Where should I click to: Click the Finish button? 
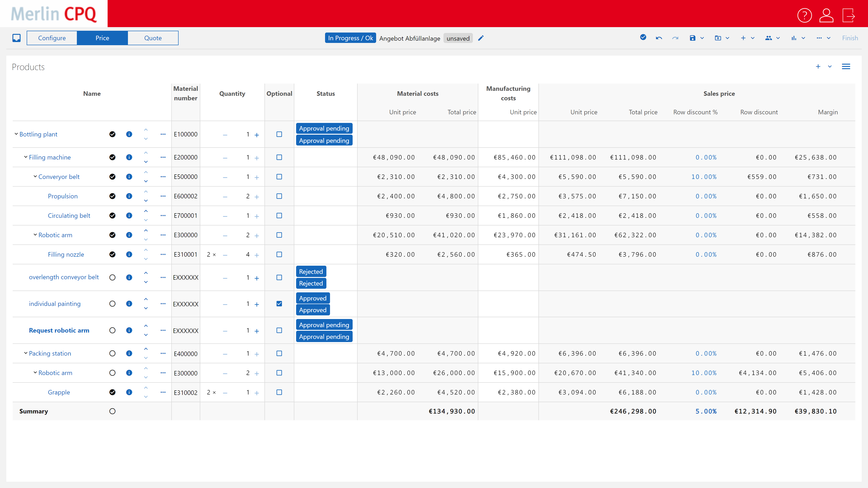[x=850, y=38]
